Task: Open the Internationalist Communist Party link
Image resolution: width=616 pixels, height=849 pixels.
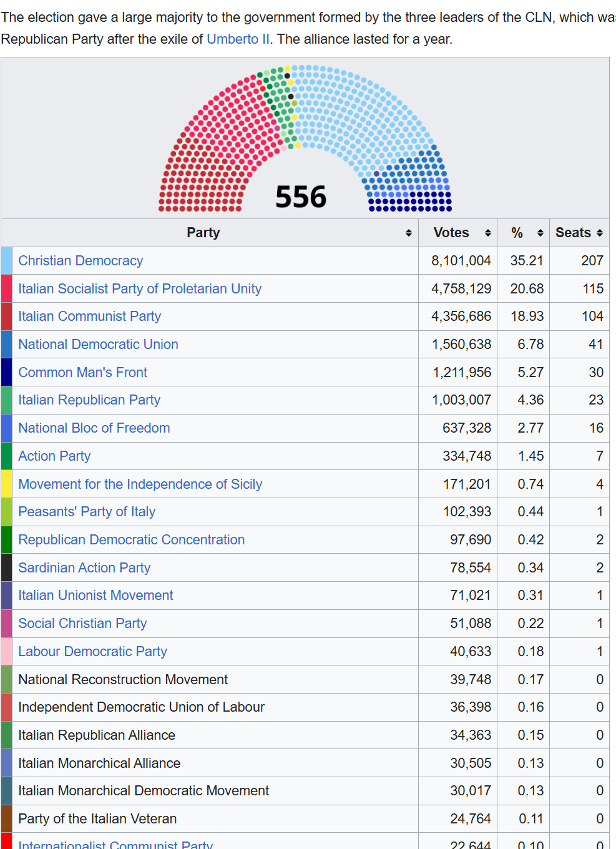Action: point(115,844)
